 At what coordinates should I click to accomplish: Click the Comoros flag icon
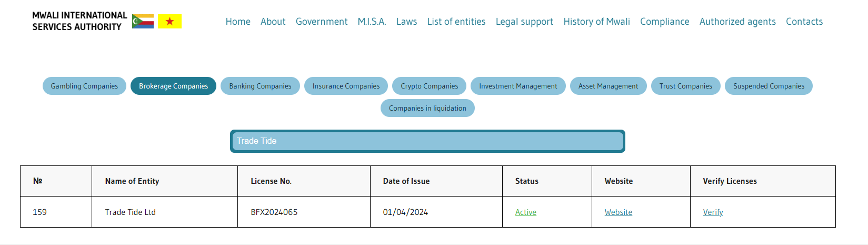coord(143,22)
